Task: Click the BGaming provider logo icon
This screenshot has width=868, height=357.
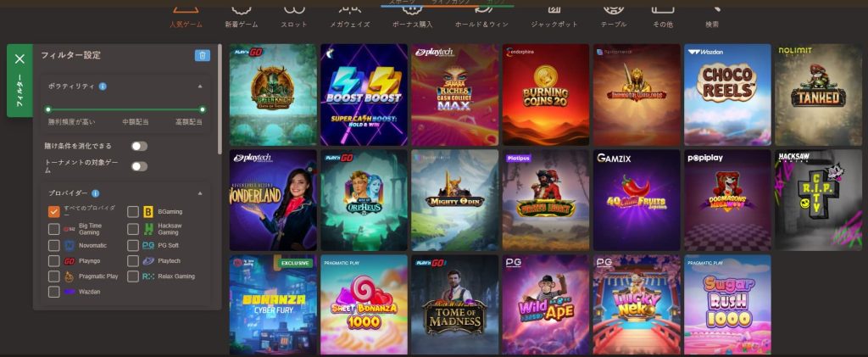Action: coord(147,212)
